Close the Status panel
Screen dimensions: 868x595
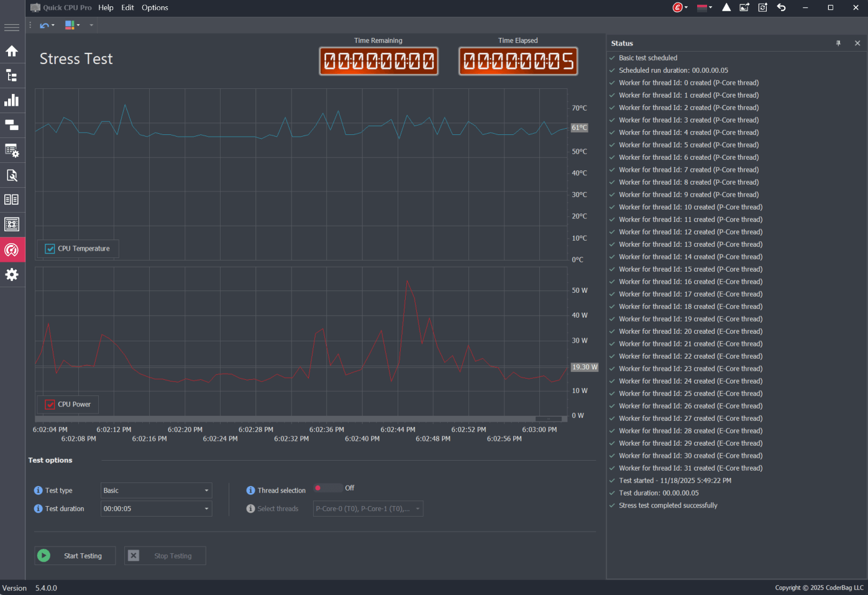tap(857, 43)
